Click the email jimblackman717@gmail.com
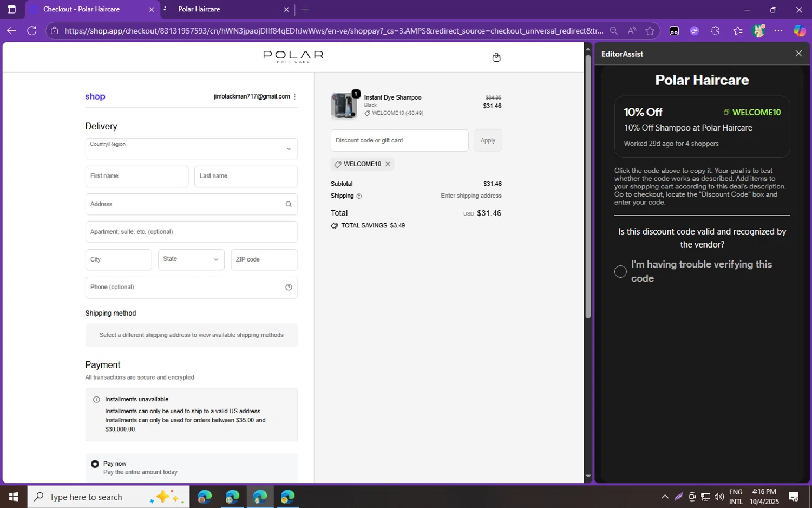This screenshot has width=812, height=508. pos(252,97)
